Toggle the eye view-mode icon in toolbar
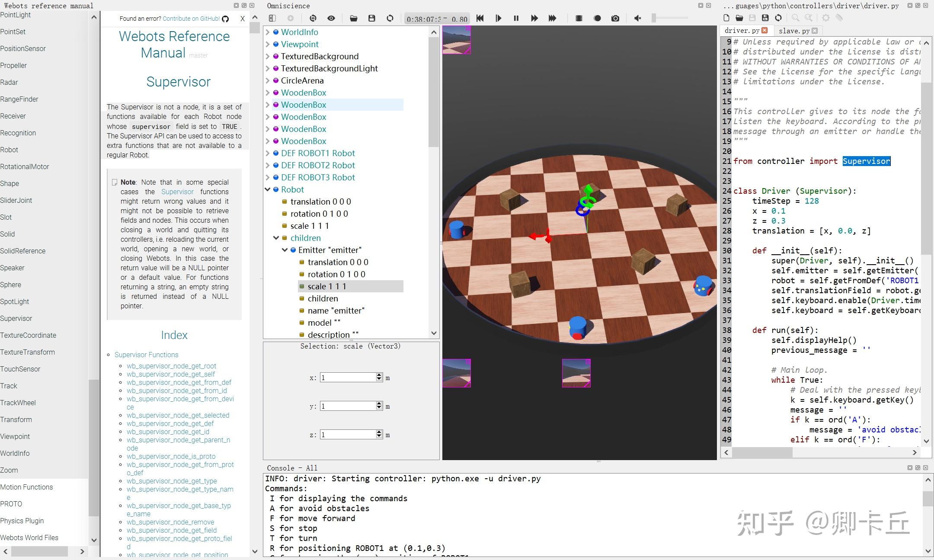The image size is (934, 560). point(331,18)
